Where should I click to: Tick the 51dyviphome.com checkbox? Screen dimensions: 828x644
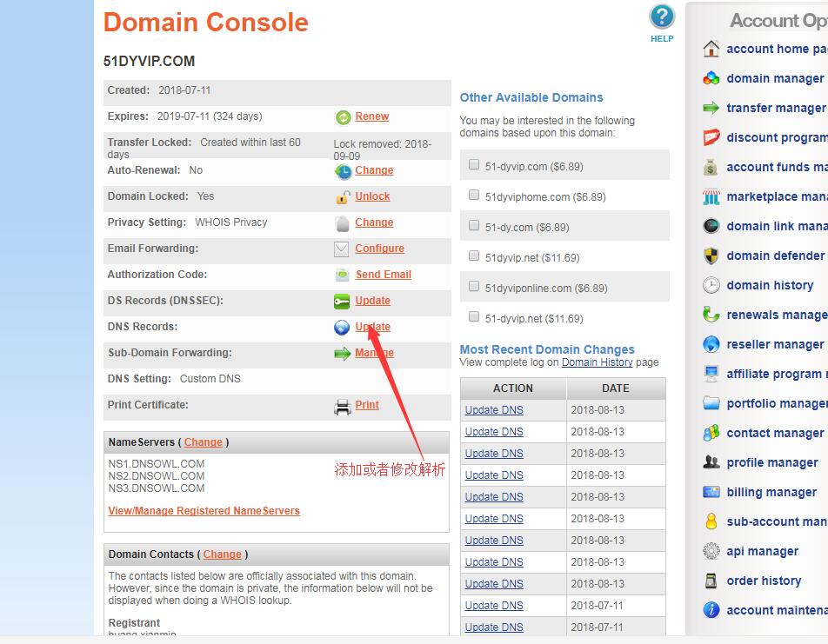coord(474,195)
